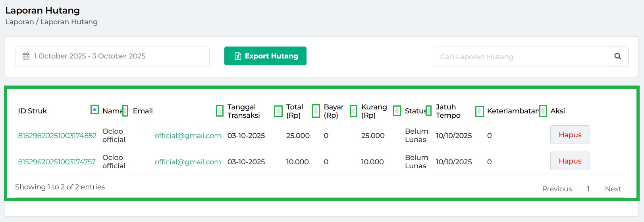Sort table by ID Struk arrow
This screenshot has width=644, height=222.
pos(94,109)
